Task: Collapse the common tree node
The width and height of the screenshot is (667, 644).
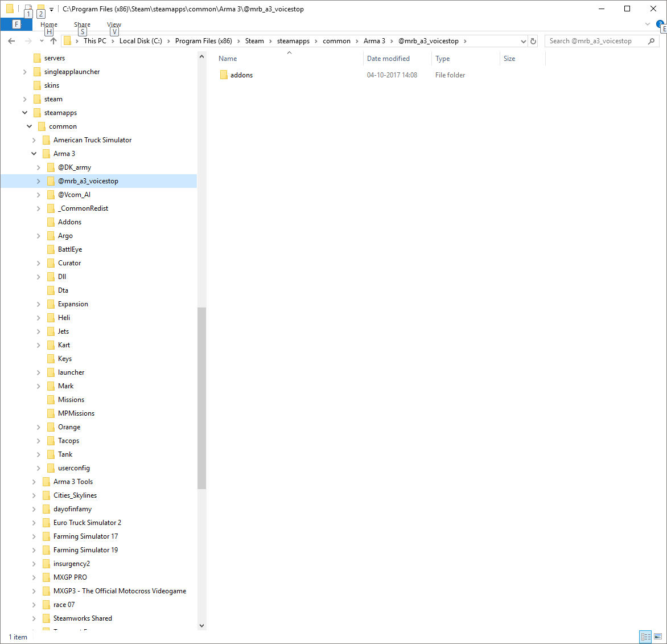Action: tap(30, 126)
